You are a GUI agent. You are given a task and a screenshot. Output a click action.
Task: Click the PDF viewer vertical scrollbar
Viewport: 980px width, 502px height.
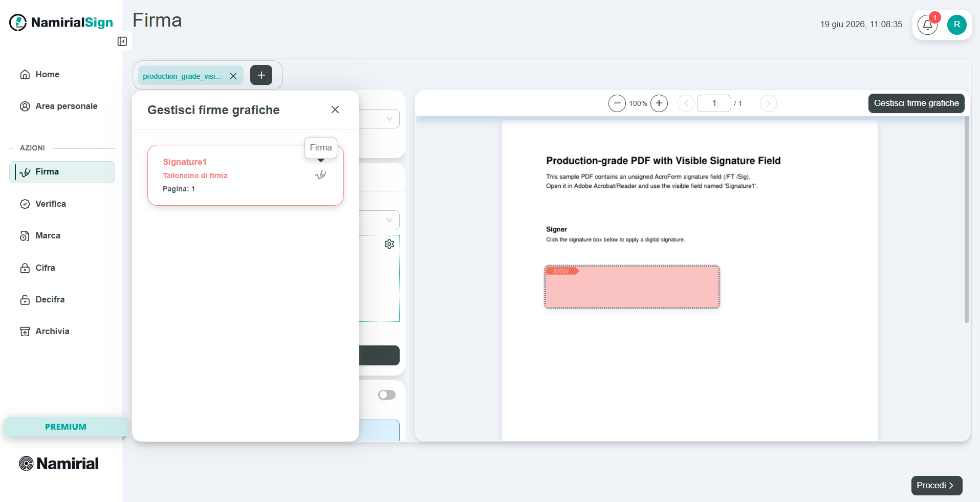click(x=967, y=220)
